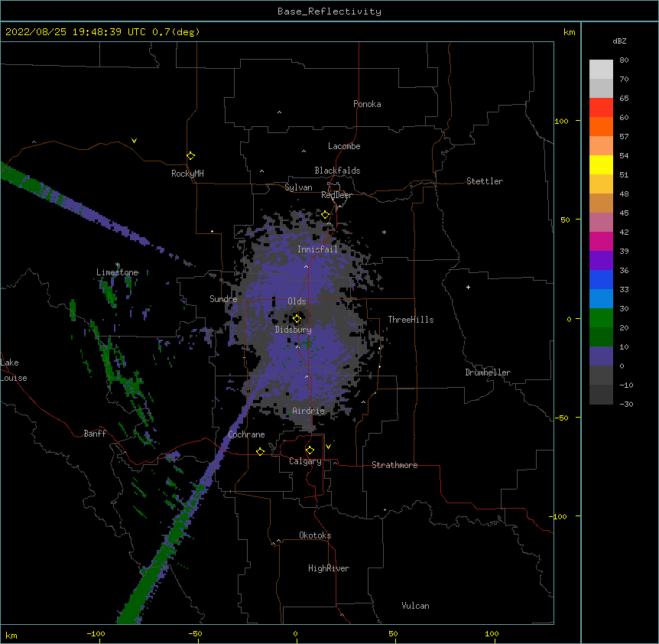Image resolution: width=659 pixels, height=644 pixels.
Task: Click the Airdrie city label
Action: click(309, 411)
